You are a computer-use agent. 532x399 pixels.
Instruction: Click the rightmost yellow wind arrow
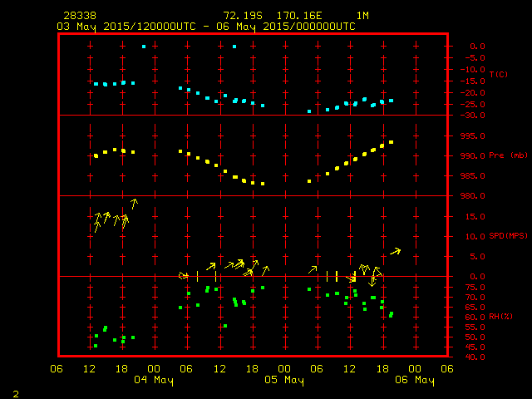[x=395, y=251]
